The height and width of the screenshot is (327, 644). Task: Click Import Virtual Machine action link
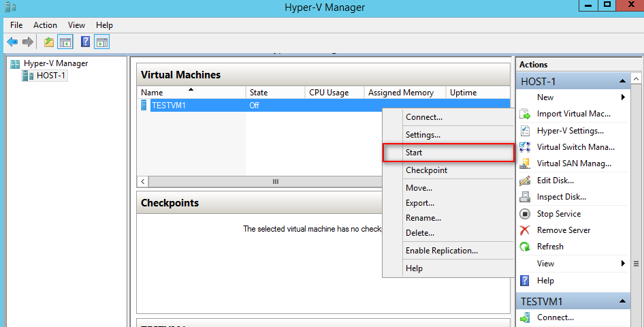coord(574,114)
